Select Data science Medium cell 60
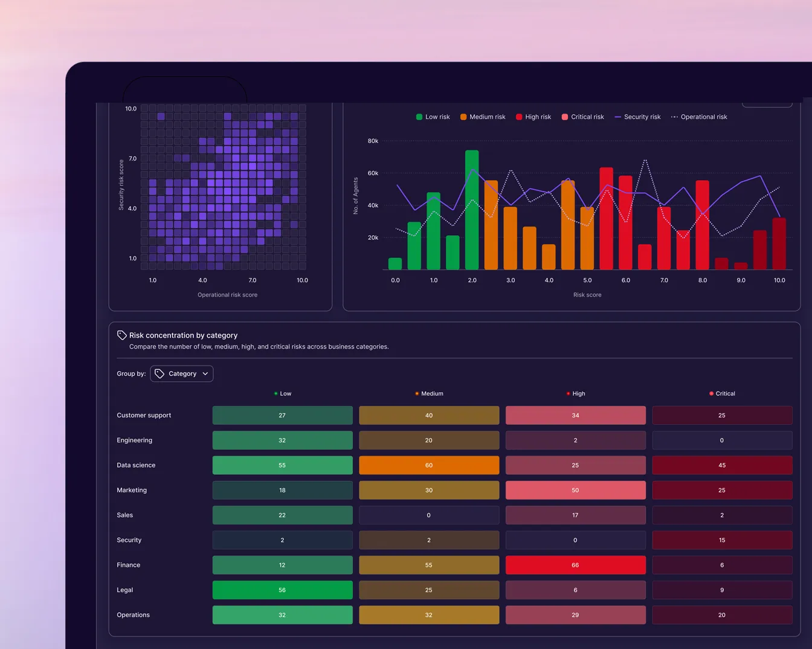Screen dimensions: 812x649 pyautogui.click(x=429, y=465)
